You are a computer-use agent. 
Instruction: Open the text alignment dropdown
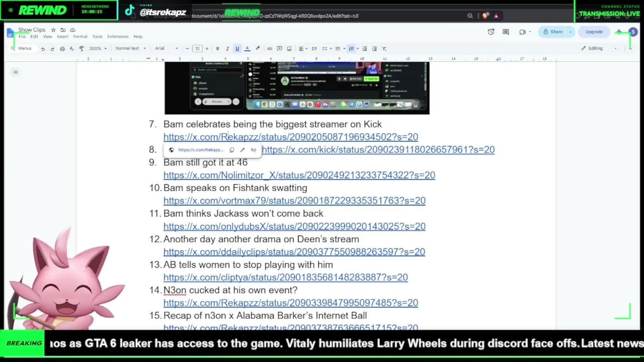pyautogui.click(x=302, y=49)
